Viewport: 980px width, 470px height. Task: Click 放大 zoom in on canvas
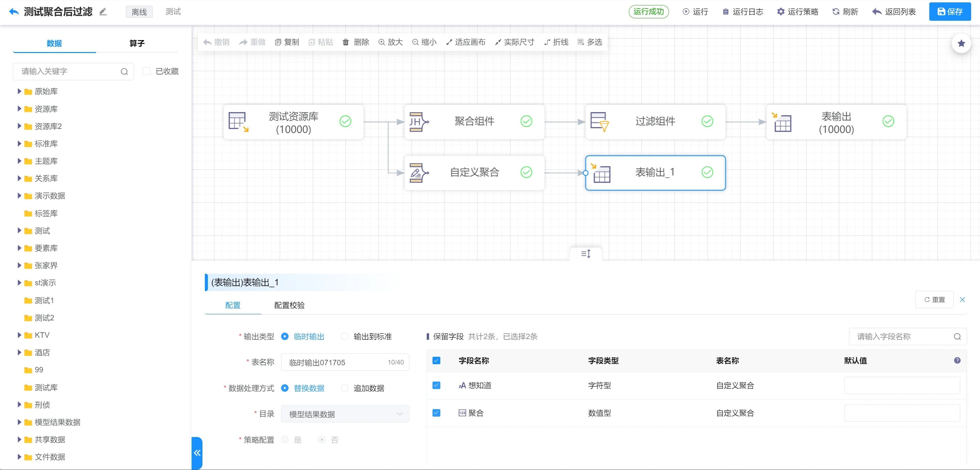click(390, 42)
